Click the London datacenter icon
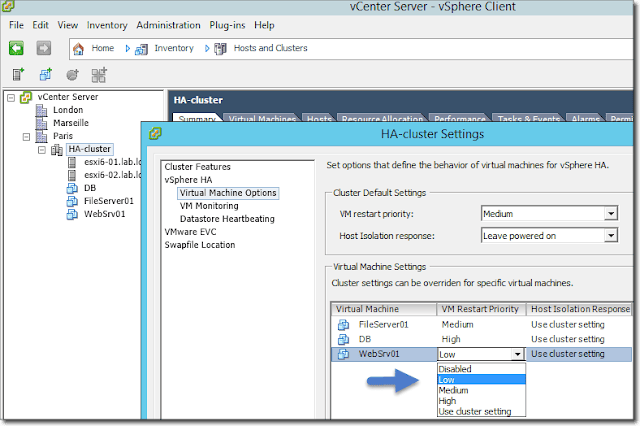The height and width of the screenshot is (426, 640). click(x=41, y=111)
